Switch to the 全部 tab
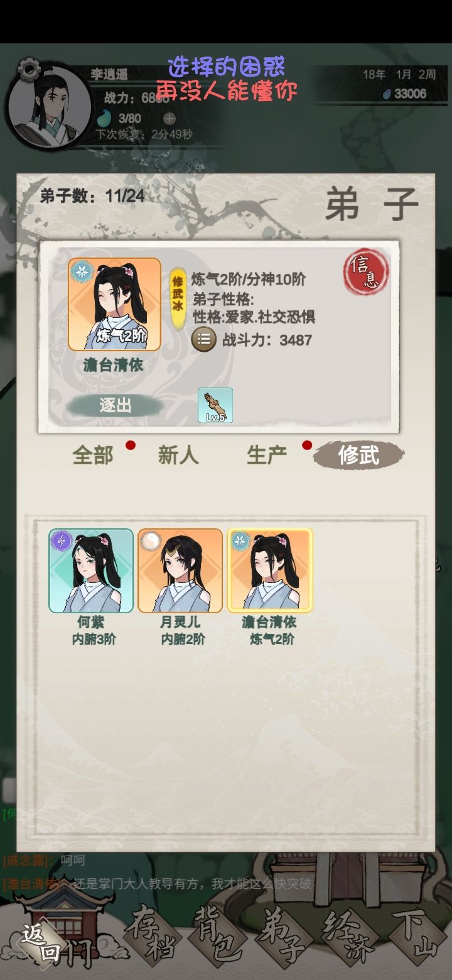452x980 pixels. (93, 455)
